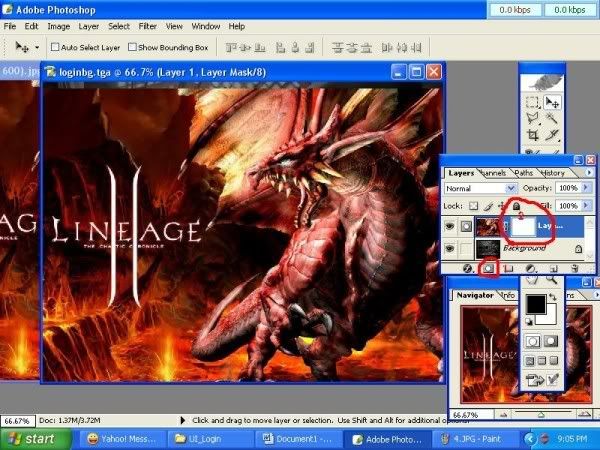Switch to full screen mode with menu bar
Image resolution: width=600 pixels, height=450 pixels.
[x=542, y=360]
